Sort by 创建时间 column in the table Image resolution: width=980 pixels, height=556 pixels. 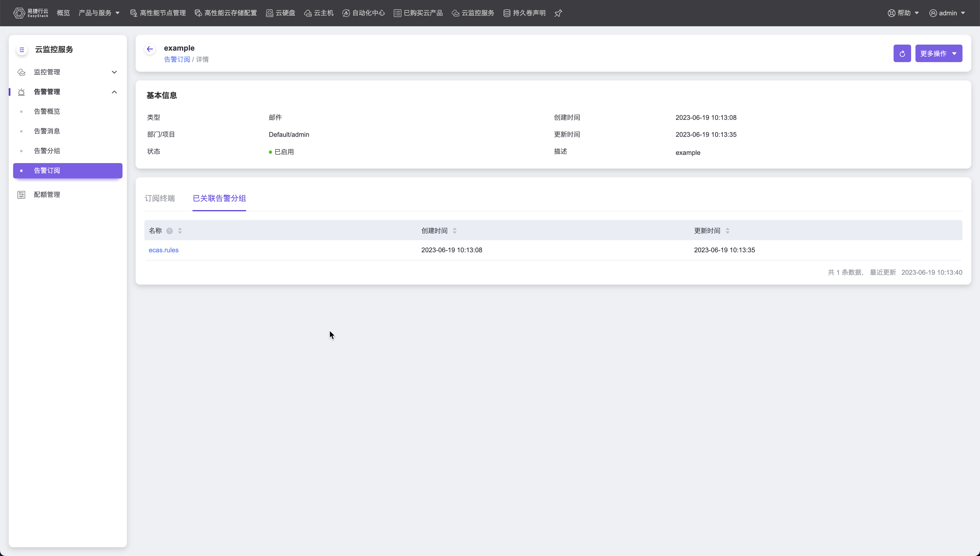[x=454, y=231]
